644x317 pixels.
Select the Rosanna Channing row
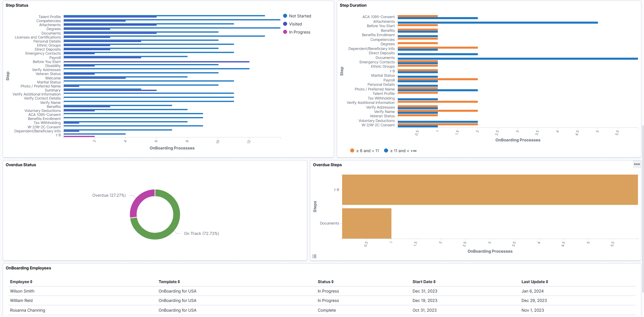click(28, 310)
